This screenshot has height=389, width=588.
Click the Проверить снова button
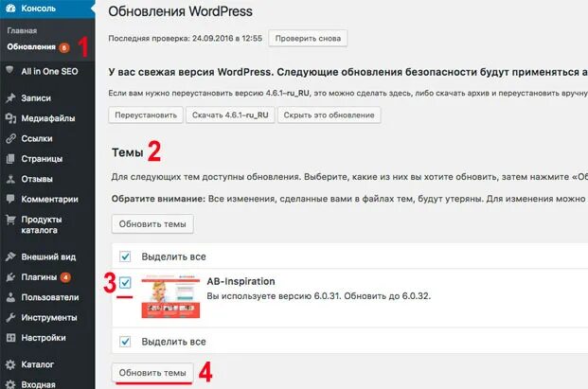click(x=308, y=38)
